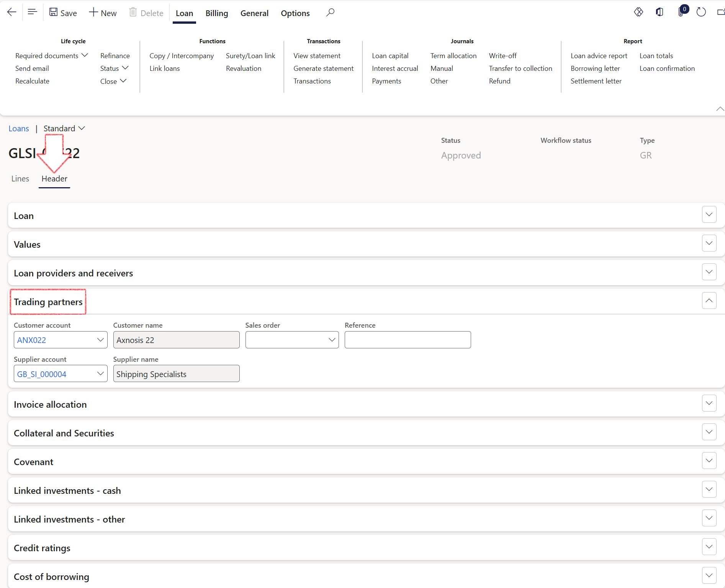Collapse the ribbon with the up chevron
Screen dimensions: 725x588
click(720, 109)
